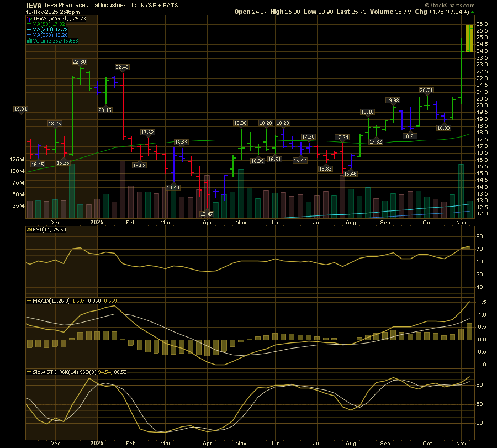Viewport: 497px width, 448px height.
Task: Select the MACD(12,26,9) indicator panel label
Action: [52, 301]
